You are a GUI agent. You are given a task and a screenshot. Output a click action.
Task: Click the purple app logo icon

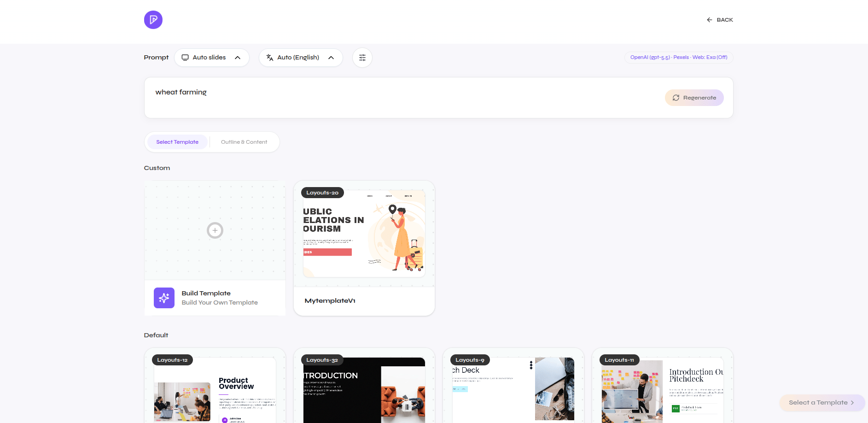[153, 20]
